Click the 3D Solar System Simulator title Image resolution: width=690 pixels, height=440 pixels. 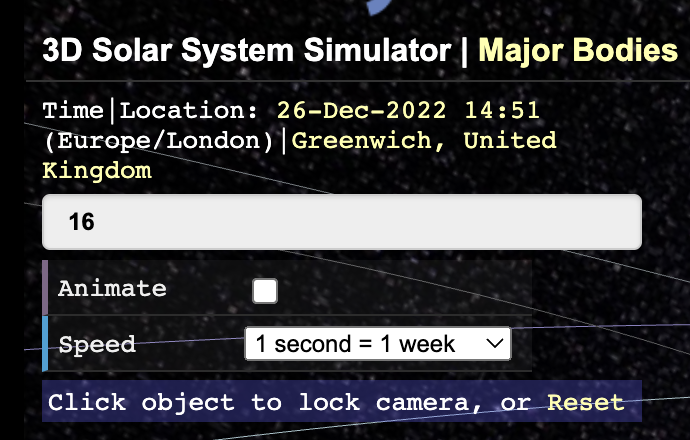(x=247, y=50)
